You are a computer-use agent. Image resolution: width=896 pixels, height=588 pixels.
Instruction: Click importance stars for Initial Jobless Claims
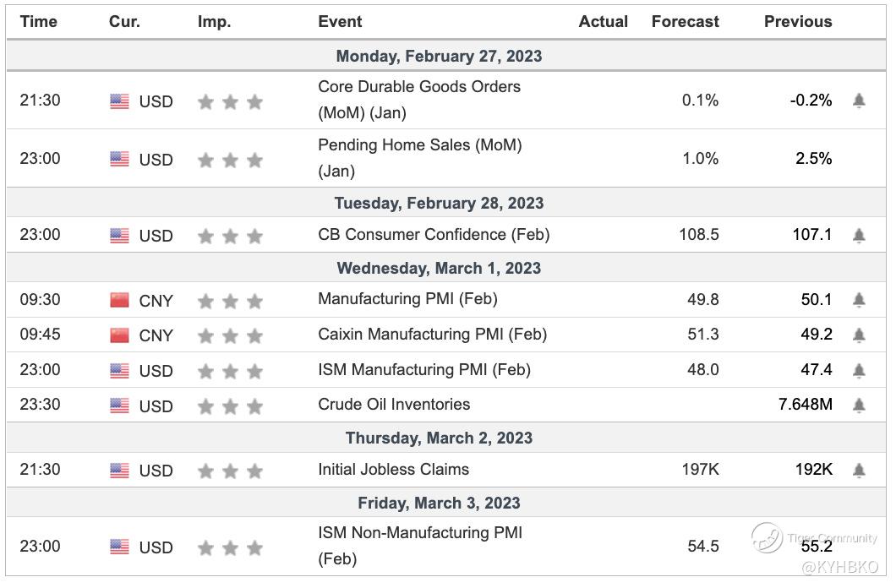click(x=230, y=471)
